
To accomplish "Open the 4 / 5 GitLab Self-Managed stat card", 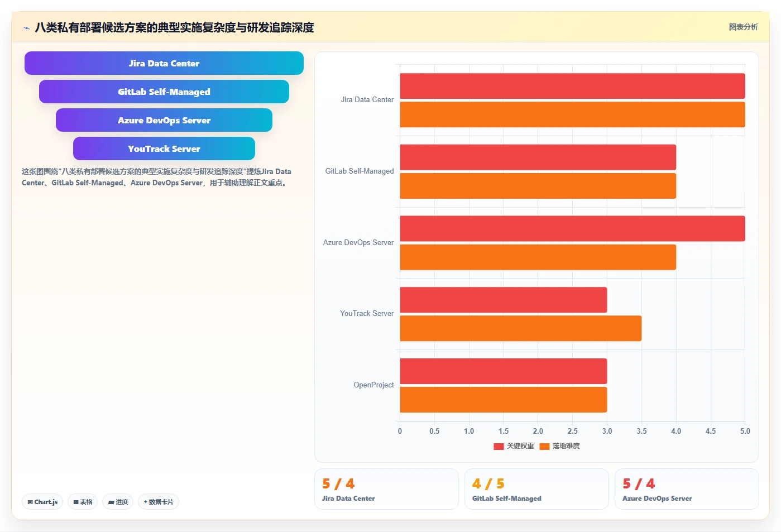I will (x=536, y=489).
